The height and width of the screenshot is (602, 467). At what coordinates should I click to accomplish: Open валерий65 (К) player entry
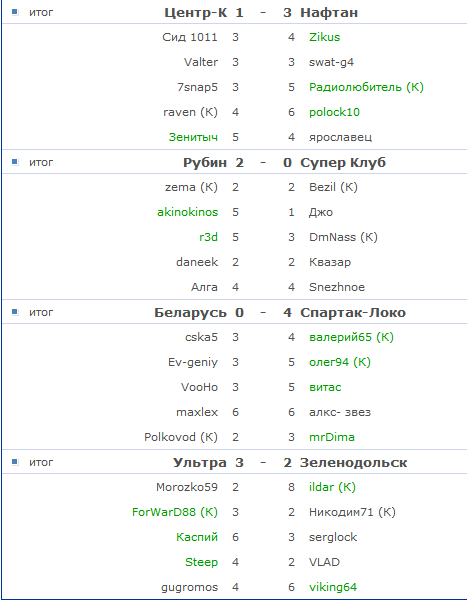(x=351, y=337)
